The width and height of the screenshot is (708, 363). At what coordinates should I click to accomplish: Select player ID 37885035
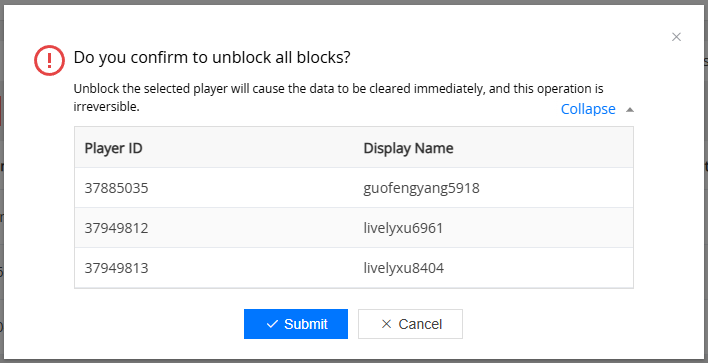click(116, 188)
